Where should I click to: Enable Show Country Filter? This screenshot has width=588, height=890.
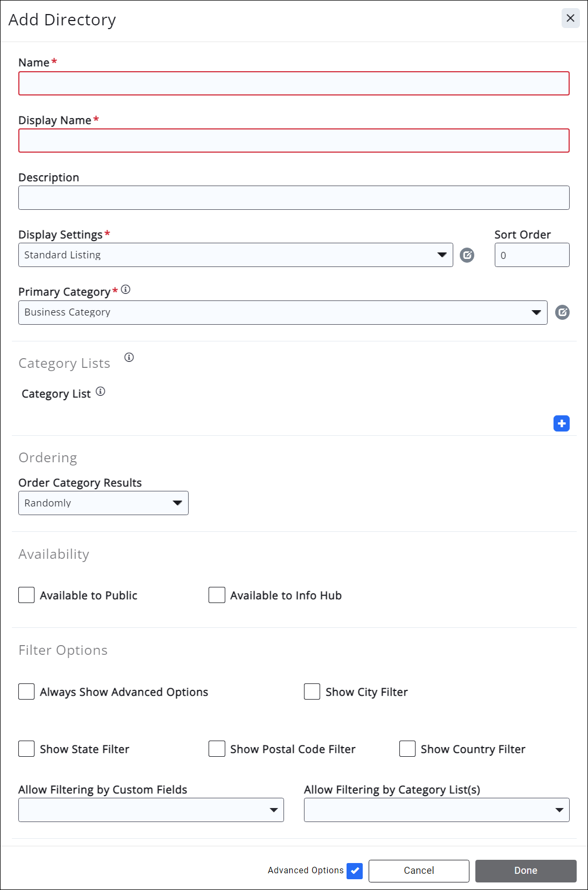pyautogui.click(x=407, y=749)
